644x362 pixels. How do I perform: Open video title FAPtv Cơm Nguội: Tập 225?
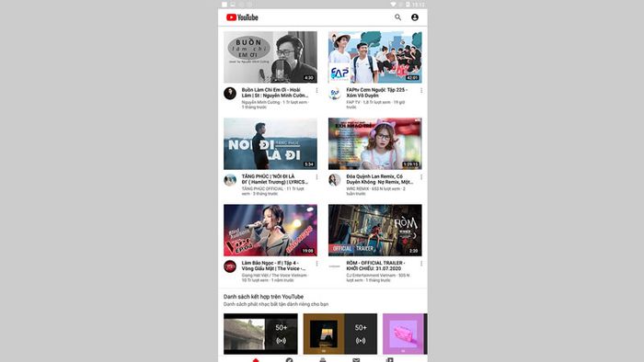point(377,93)
